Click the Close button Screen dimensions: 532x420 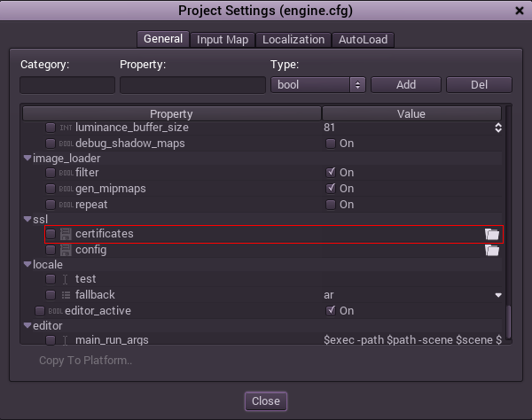pyautogui.click(x=265, y=401)
